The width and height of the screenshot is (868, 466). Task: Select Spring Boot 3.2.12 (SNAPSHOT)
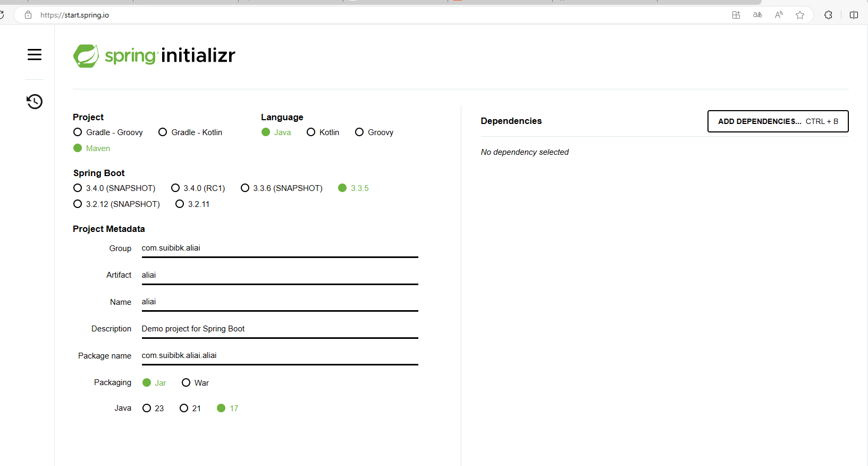pos(116,204)
